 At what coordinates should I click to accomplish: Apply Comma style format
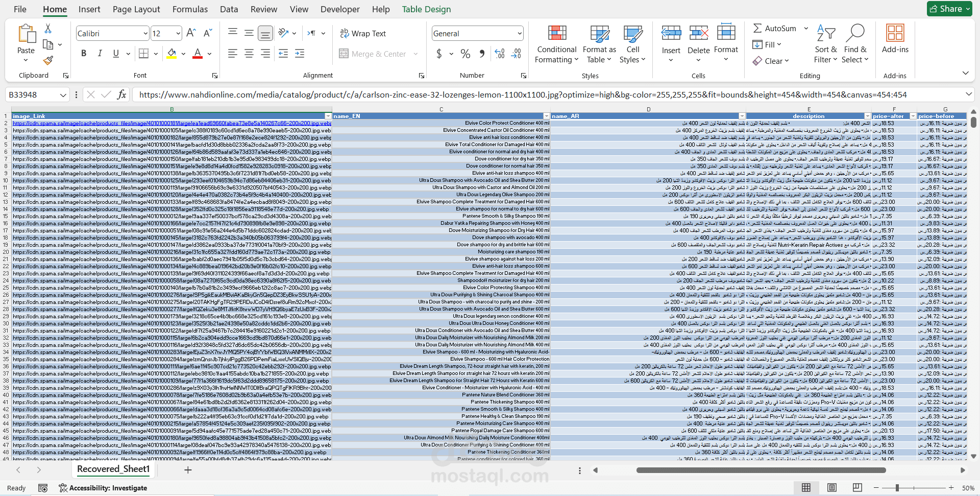[482, 54]
